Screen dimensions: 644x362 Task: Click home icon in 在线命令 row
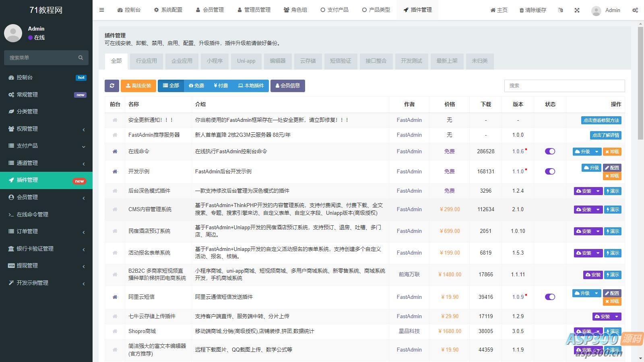(x=115, y=152)
